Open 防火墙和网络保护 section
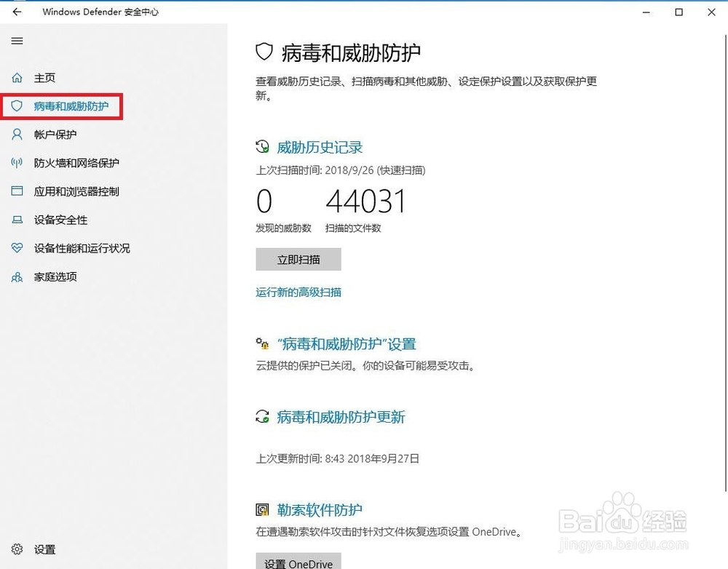The height and width of the screenshot is (569, 728). pyautogui.click(x=76, y=163)
